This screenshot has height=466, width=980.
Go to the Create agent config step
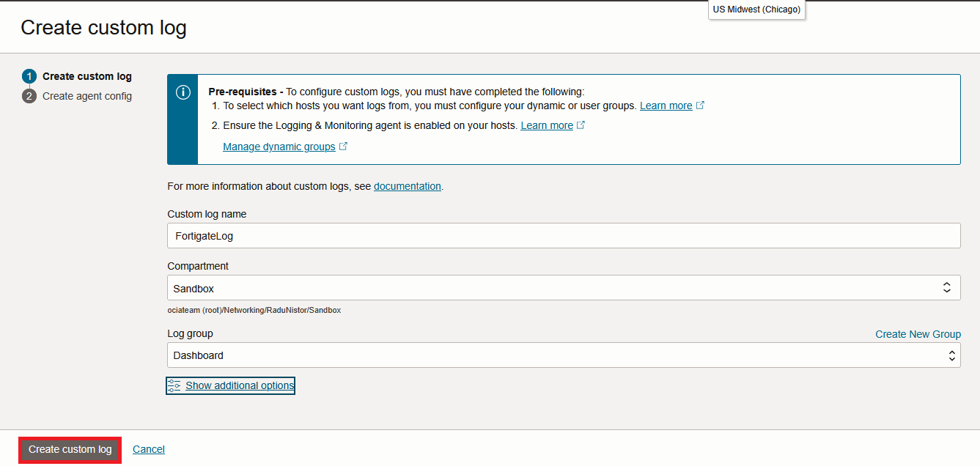tap(87, 96)
